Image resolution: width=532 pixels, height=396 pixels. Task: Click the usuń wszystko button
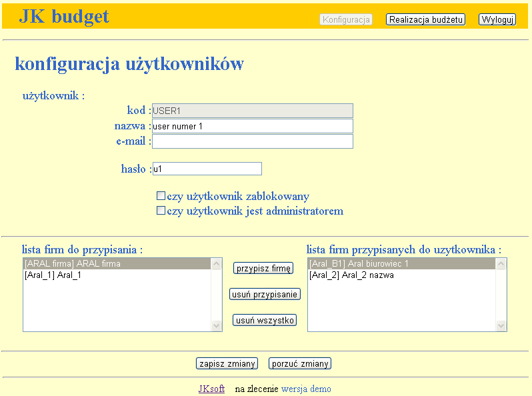click(264, 321)
